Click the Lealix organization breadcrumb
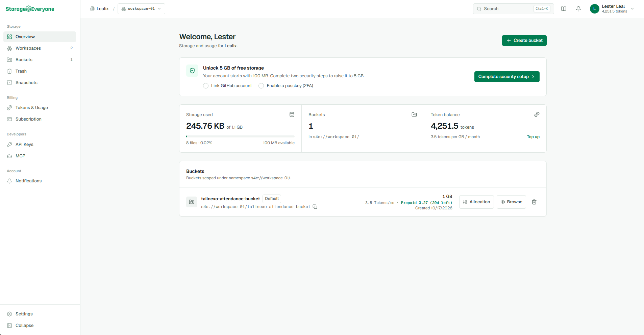This screenshot has width=644, height=335. [99, 9]
